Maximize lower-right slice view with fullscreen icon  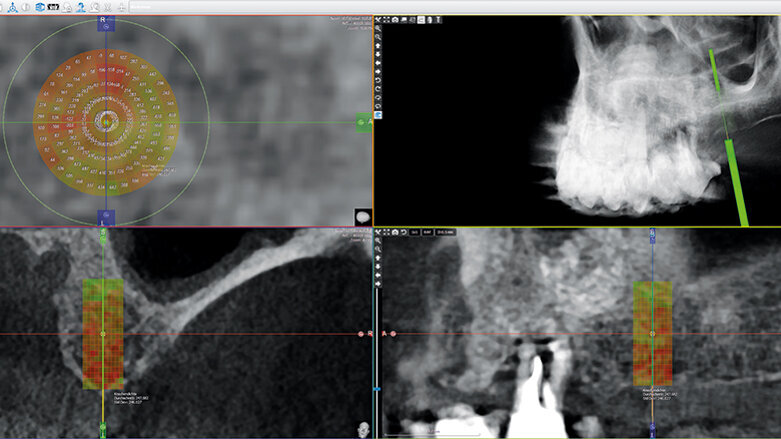point(387,232)
